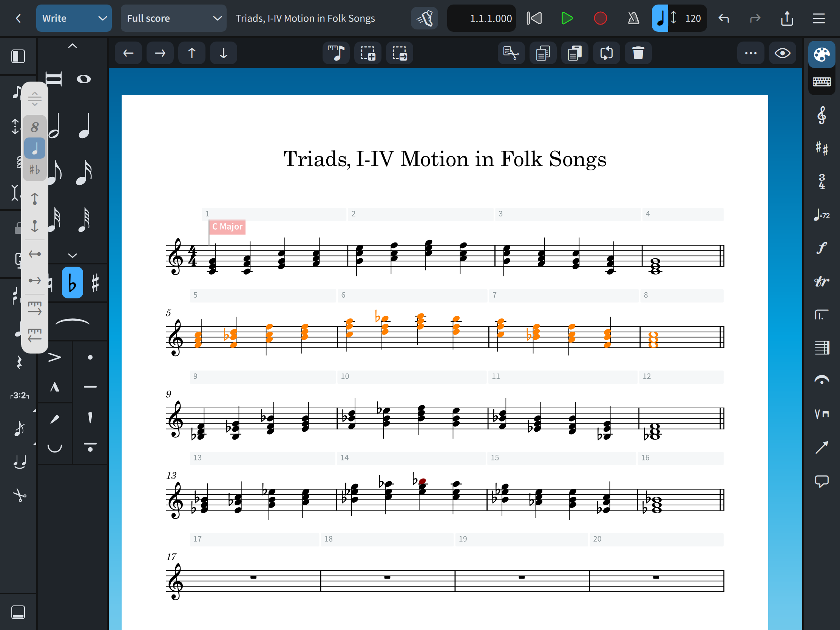Open the Full score layout dropdown
The width and height of the screenshot is (840, 630).
(173, 18)
